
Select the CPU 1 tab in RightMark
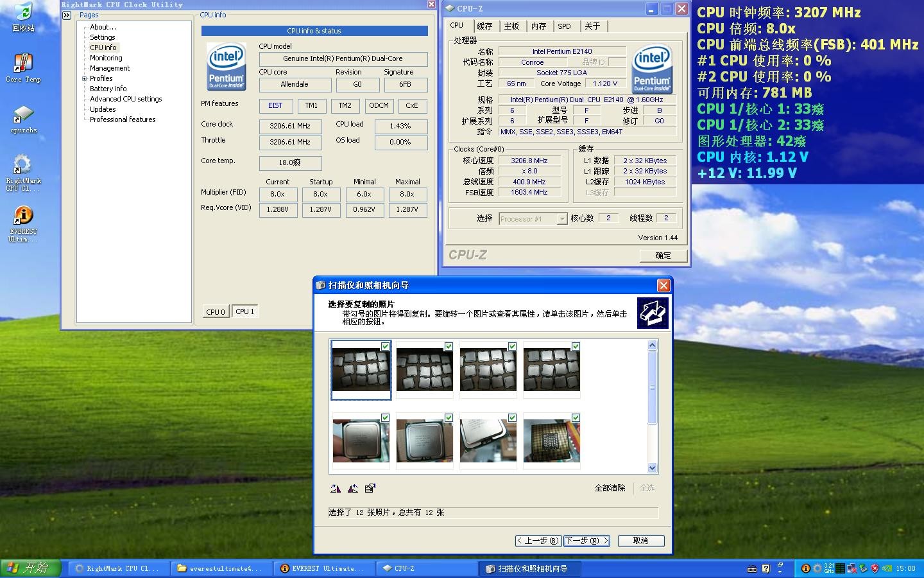coord(244,311)
